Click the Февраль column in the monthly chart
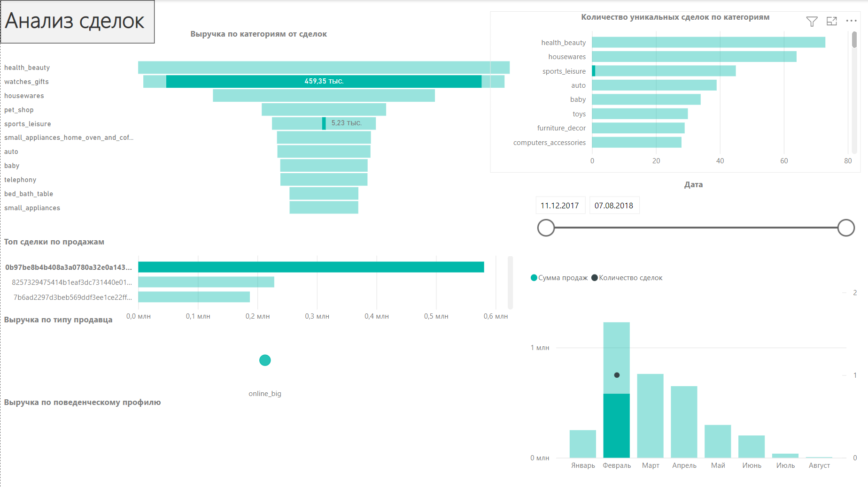This screenshot has width=868, height=488. point(617,389)
